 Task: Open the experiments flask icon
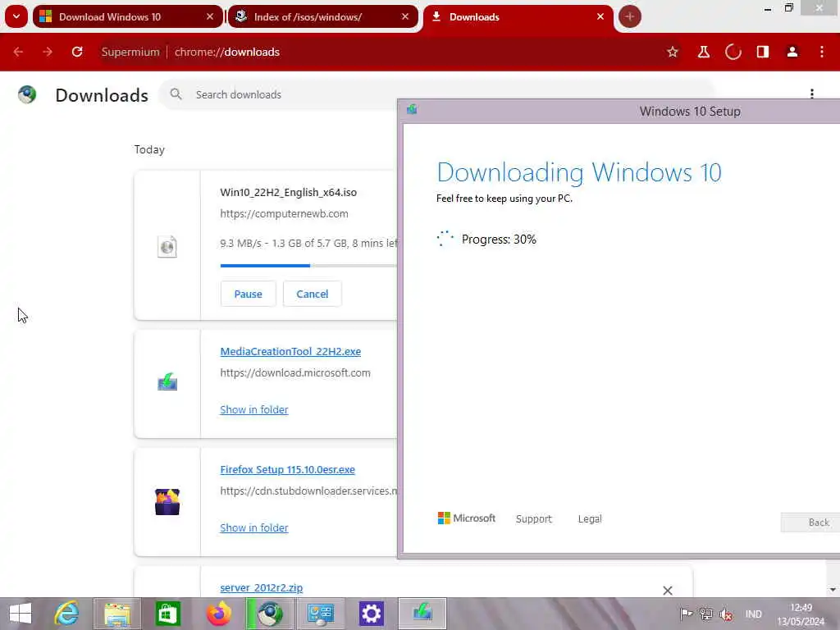click(703, 52)
